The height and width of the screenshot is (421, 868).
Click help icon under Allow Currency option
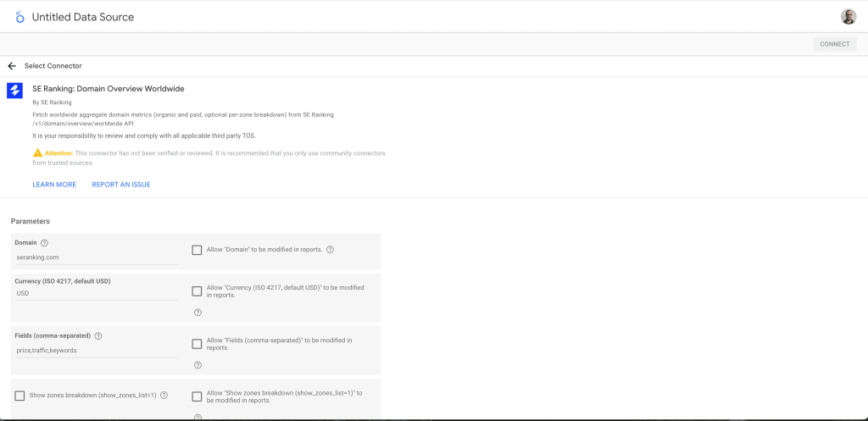tap(198, 312)
